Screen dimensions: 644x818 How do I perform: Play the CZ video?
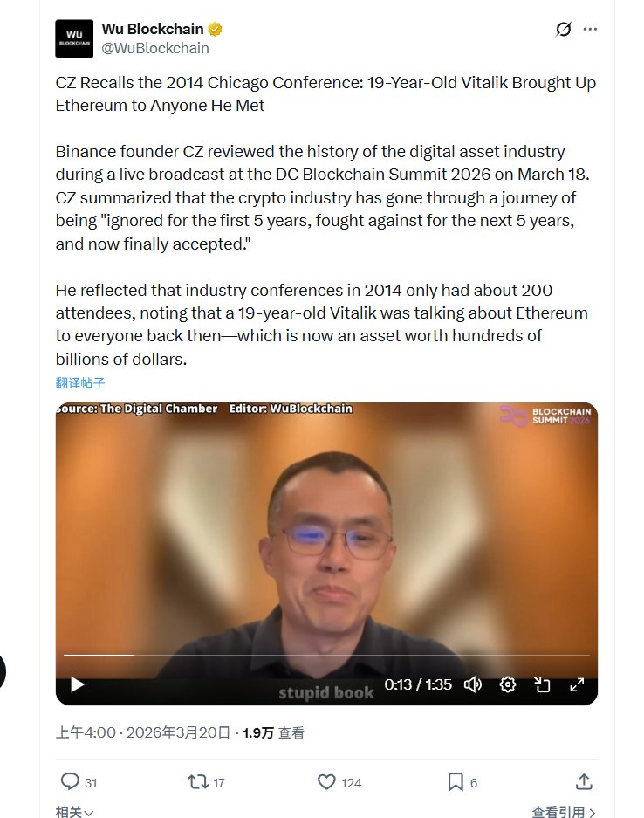[x=77, y=684]
